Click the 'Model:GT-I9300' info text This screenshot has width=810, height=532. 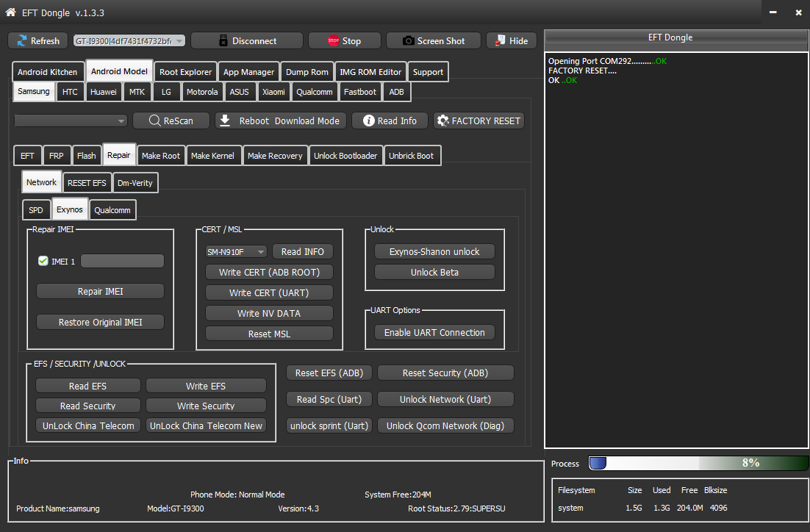[x=176, y=508]
